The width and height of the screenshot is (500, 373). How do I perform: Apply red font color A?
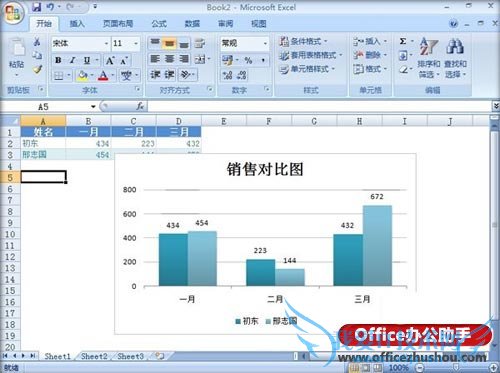click(103, 76)
